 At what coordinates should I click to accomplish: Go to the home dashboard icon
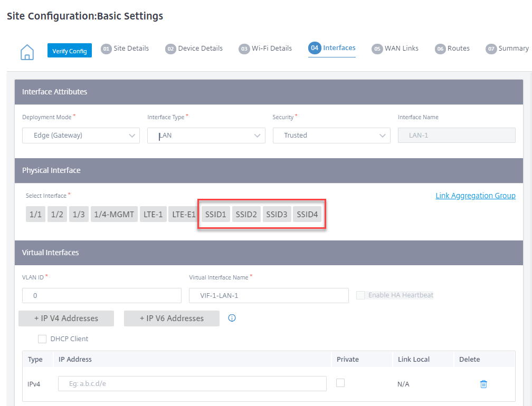[27, 52]
